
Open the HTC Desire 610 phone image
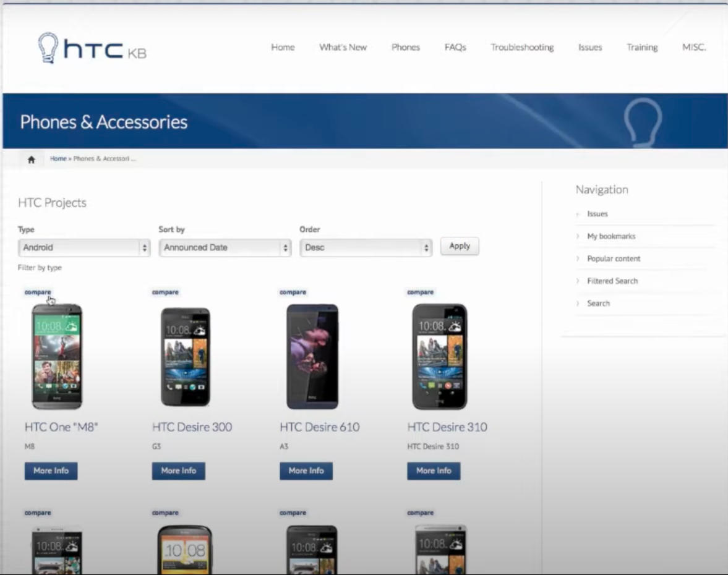[x=312, y=356]
